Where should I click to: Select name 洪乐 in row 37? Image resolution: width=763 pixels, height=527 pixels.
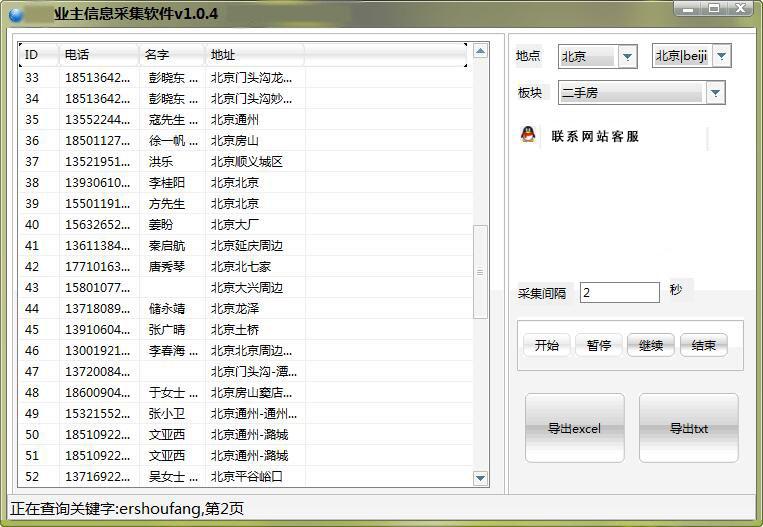coord(161,162)
